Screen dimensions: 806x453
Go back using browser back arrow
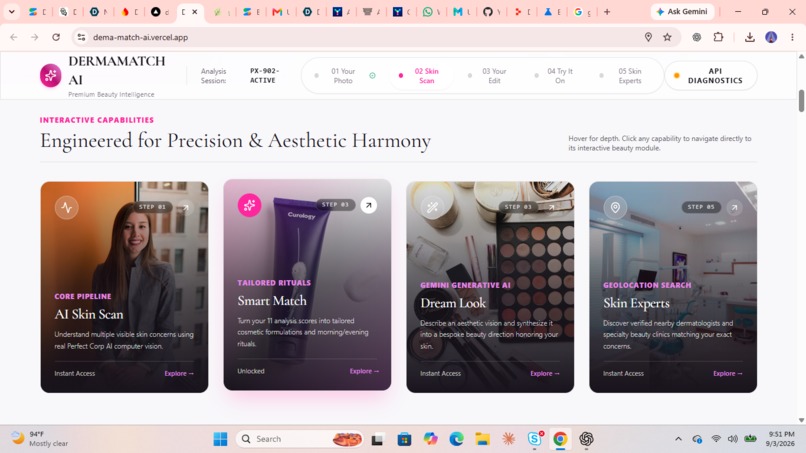(x=14, y=37)
